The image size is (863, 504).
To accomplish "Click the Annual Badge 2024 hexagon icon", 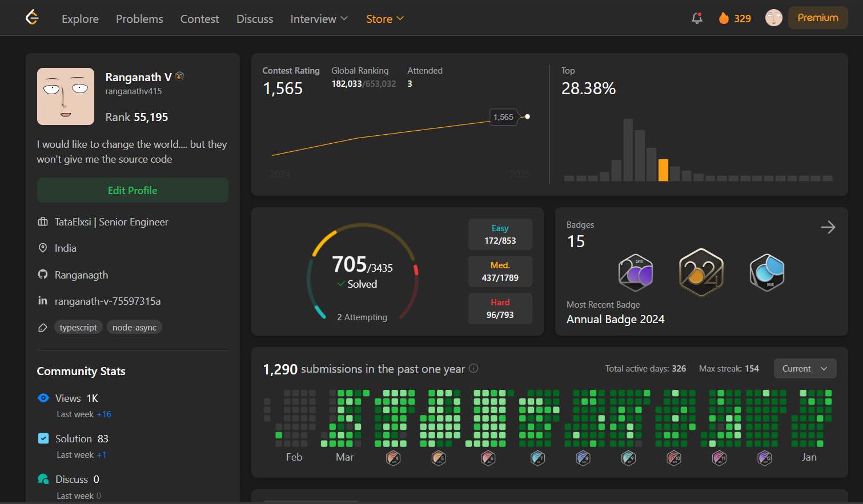I will [x=701, y=272].
